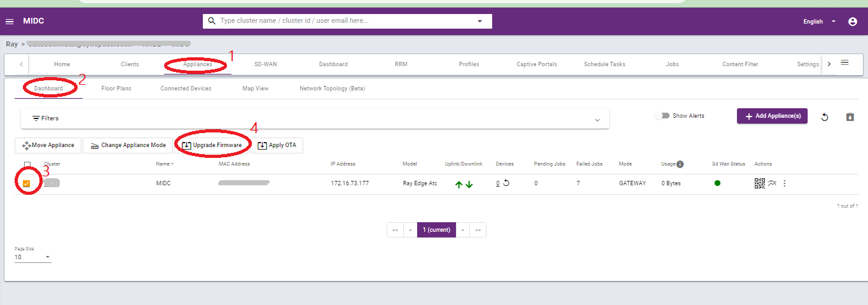Click Change Appliance Mode button
The width and height of the screenshot is (868, 305).
point(127,145)
